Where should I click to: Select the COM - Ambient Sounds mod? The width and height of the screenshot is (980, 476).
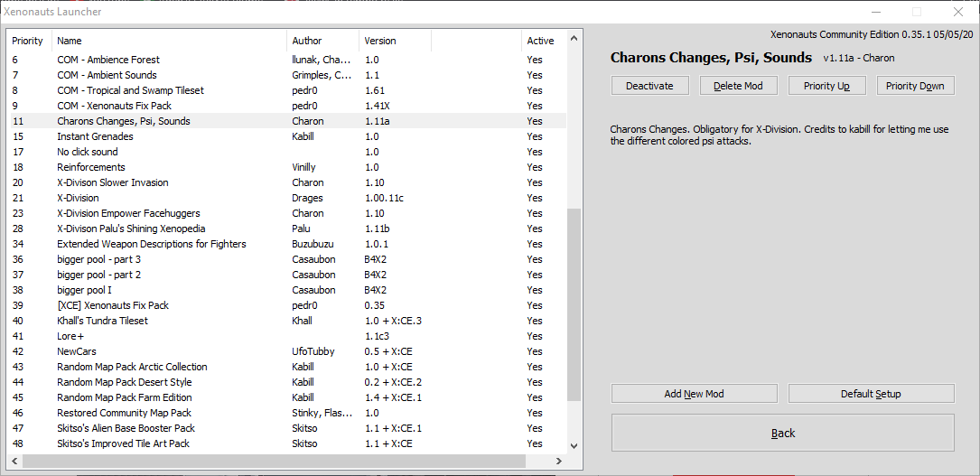point(287,75)
